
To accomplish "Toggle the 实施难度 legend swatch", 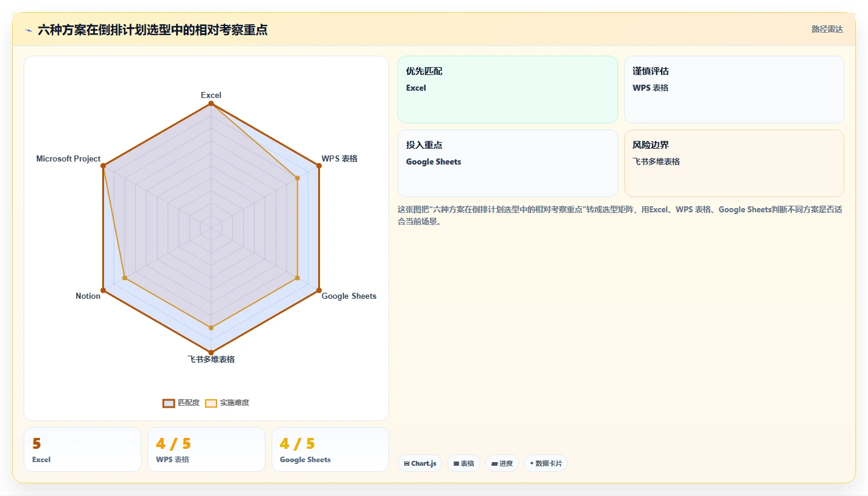I will coord(211,403).
